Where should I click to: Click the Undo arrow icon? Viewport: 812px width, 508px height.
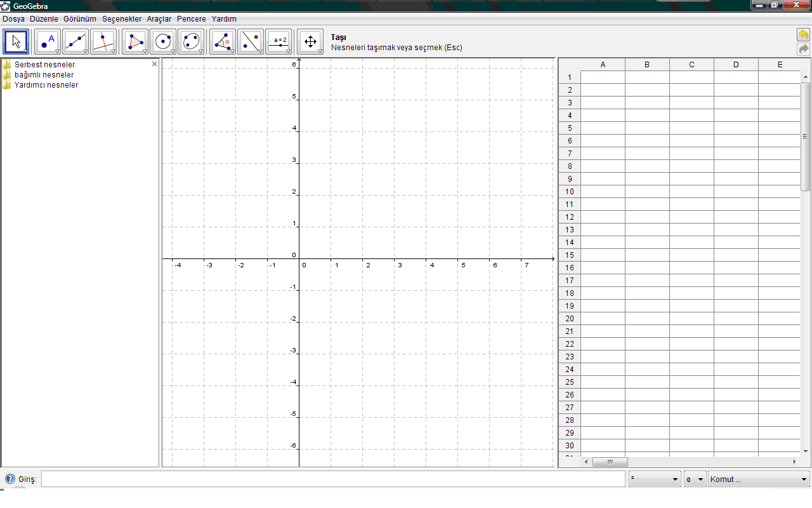pos(804,35)
